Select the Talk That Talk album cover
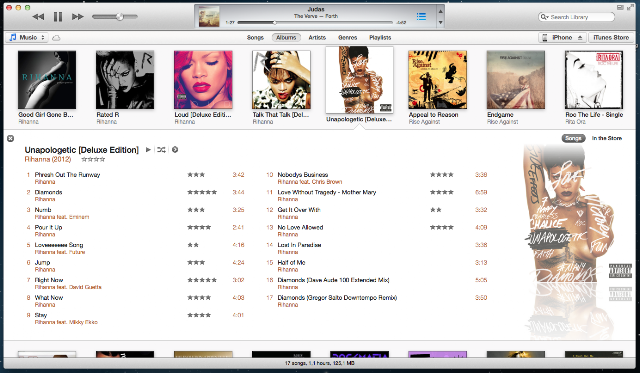 pos(281,80)
